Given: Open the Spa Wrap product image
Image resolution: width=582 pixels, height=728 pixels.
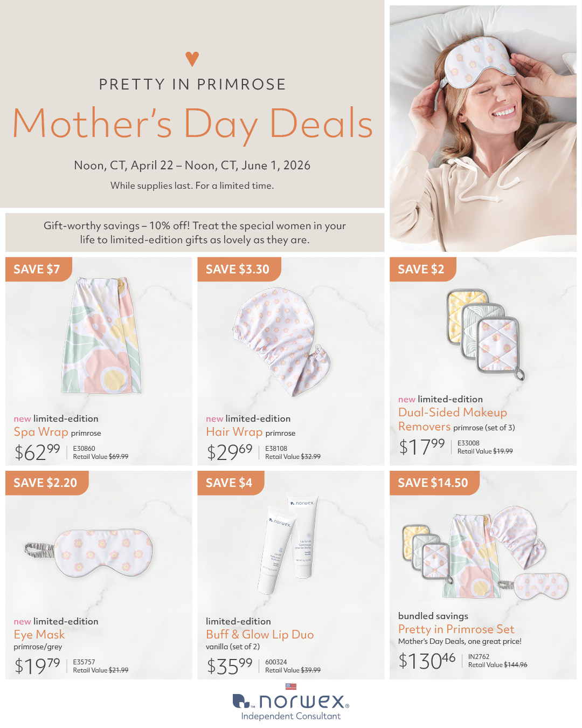Looking at the screenshot, I should pos(102,335).
